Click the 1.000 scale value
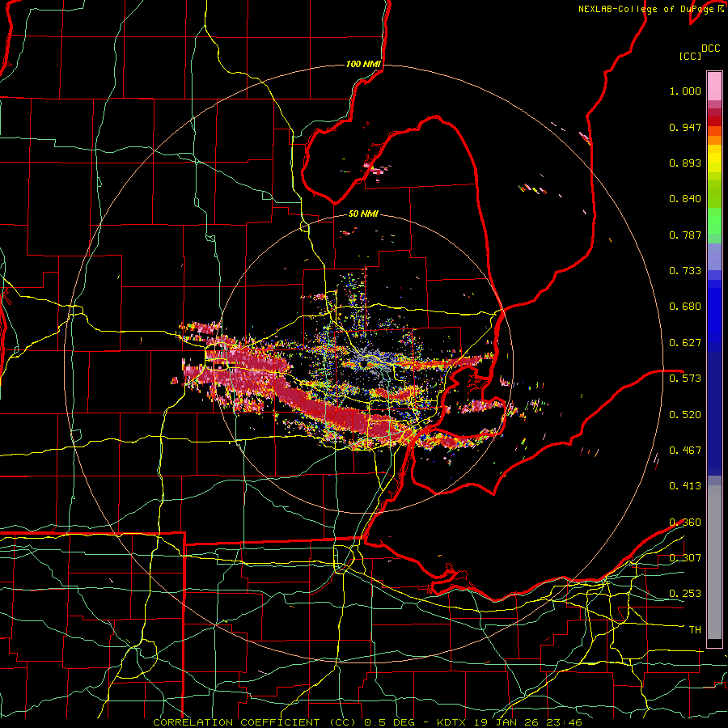This screenshot has width=728, height=728. click(685, 91)
